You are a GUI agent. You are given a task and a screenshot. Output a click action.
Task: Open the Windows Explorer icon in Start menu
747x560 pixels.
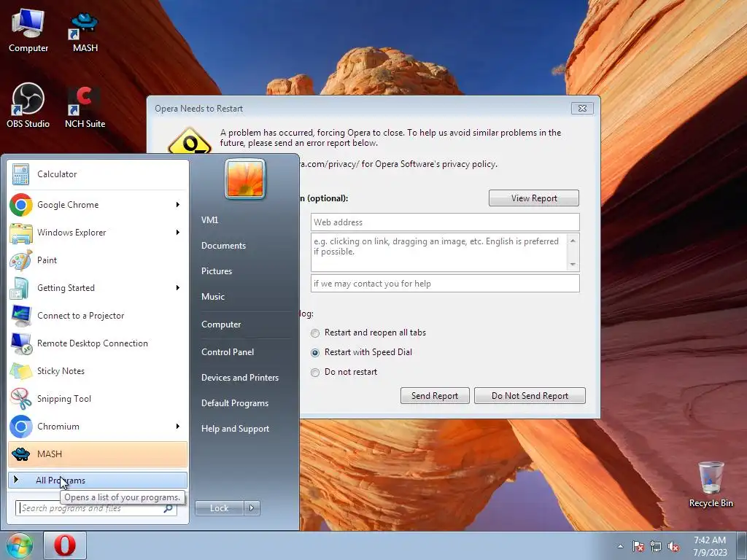[x=20, y=233]
